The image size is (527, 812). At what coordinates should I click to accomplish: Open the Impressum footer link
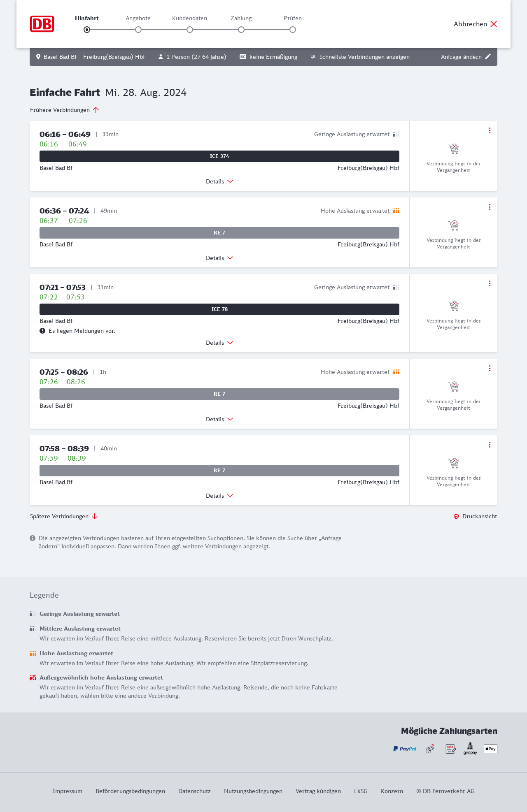[x=68, y=791]
